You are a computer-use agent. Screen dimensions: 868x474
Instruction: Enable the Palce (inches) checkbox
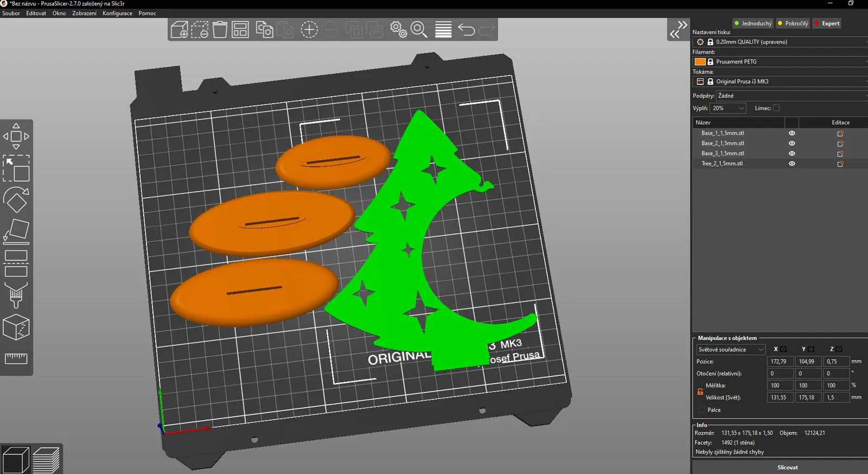point(702,410)
